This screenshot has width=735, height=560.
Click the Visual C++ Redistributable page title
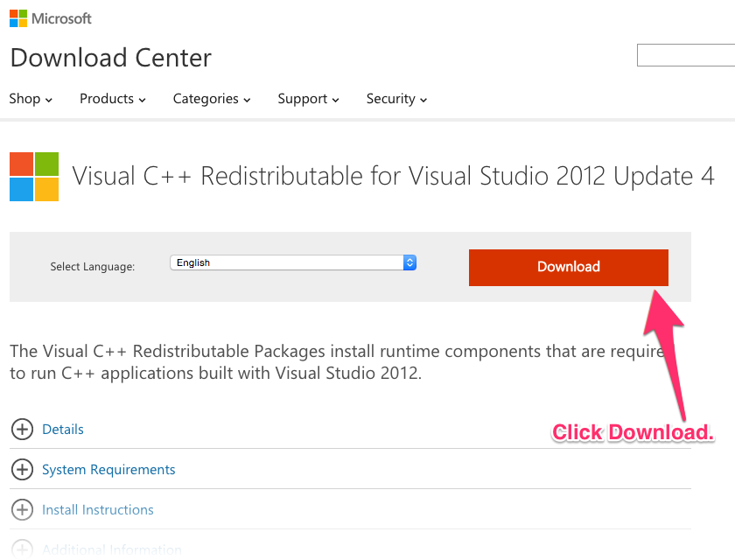coord(393,176)
